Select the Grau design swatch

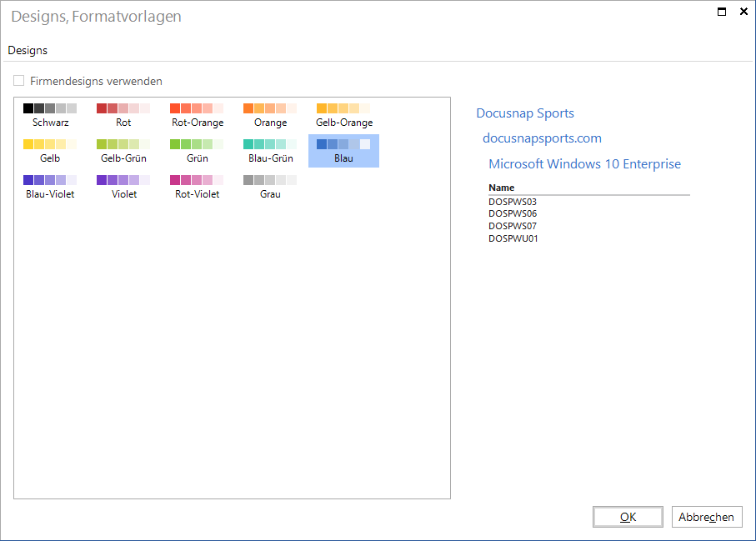pos(271,187)
